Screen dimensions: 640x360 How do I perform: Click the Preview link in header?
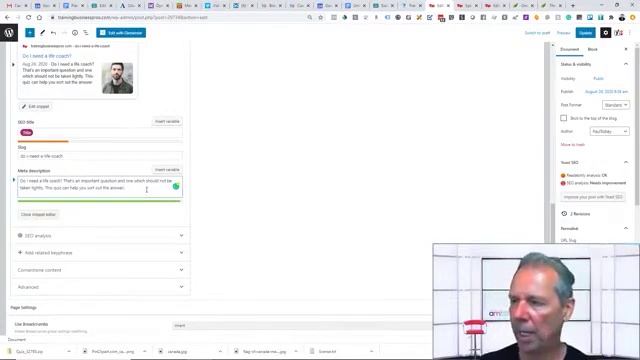click(x=563, y=33)
